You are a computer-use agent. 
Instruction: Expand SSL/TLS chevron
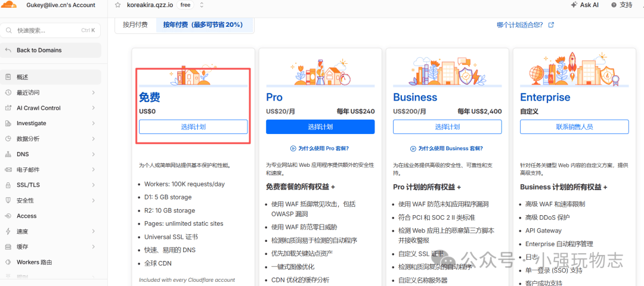pyautogui.click(x=93, y=185)
